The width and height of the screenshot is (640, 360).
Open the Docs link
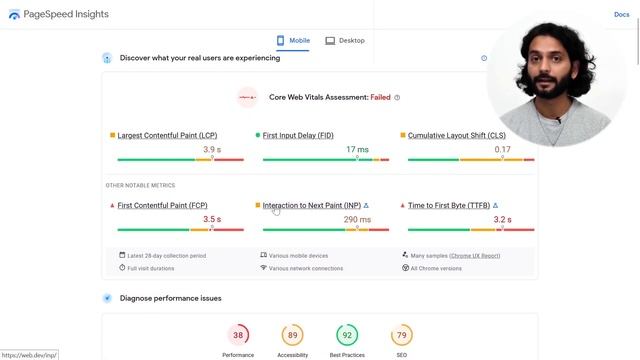pos(621,14)
